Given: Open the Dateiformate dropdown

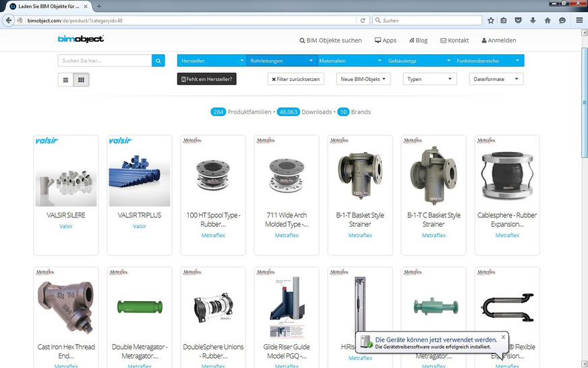Looking at the screenshot, I should point(496,79).
